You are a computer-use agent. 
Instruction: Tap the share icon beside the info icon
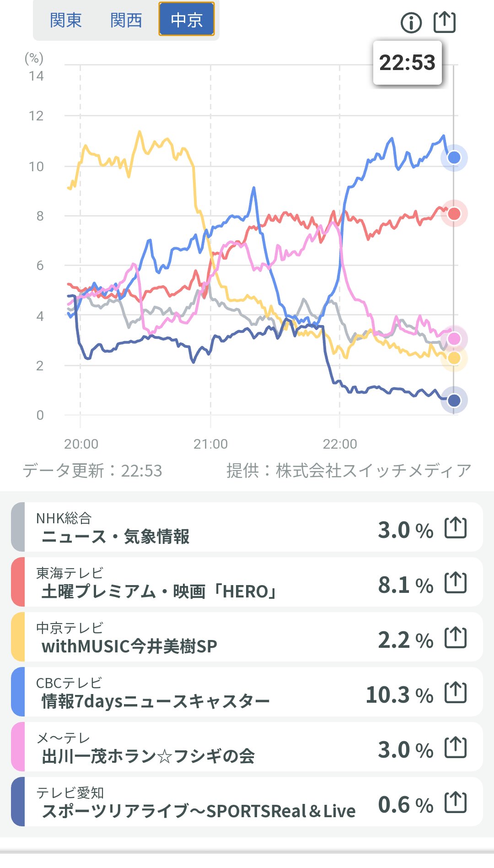444,22
